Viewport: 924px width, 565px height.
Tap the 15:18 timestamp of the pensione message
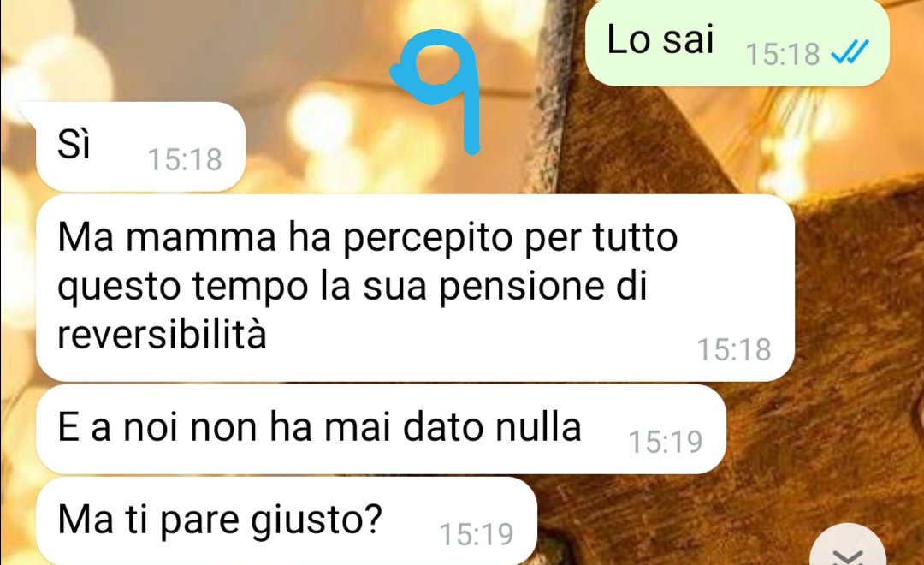point(734,349)
